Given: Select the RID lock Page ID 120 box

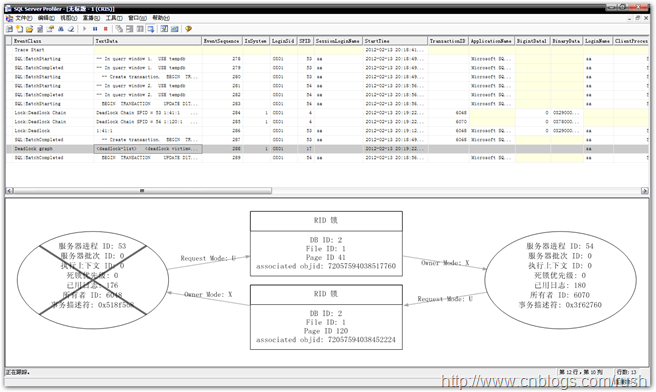Looking at the screenshot, I should tap(326, 317).
